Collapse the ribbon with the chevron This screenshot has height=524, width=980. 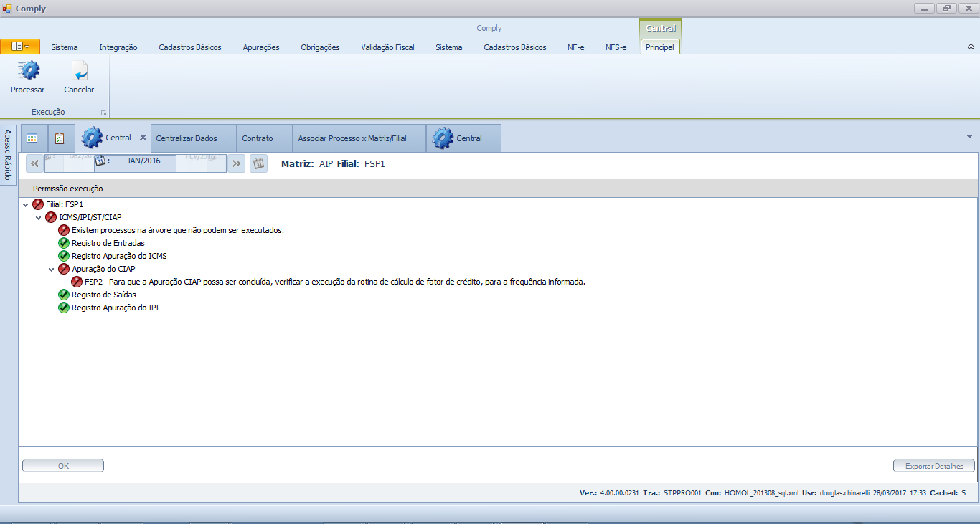971,47
